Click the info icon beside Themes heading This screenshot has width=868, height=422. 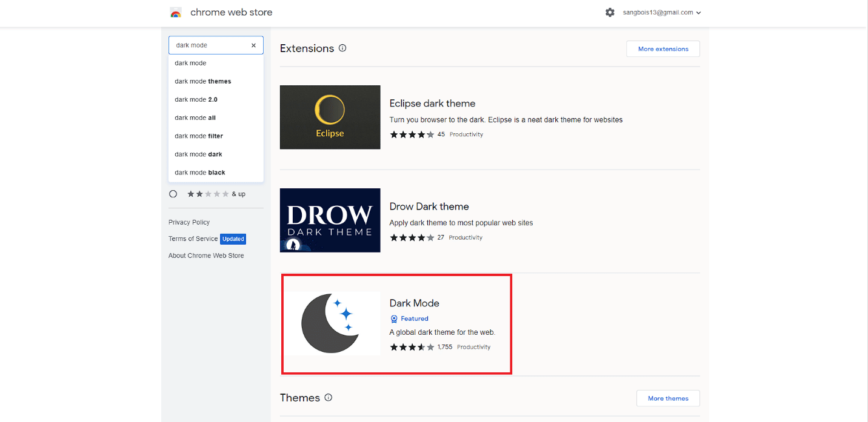(329, 398)
